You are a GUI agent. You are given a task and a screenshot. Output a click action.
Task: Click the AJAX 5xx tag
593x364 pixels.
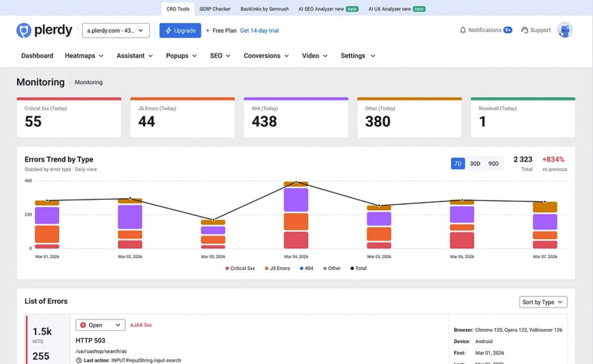click(141, 325)
